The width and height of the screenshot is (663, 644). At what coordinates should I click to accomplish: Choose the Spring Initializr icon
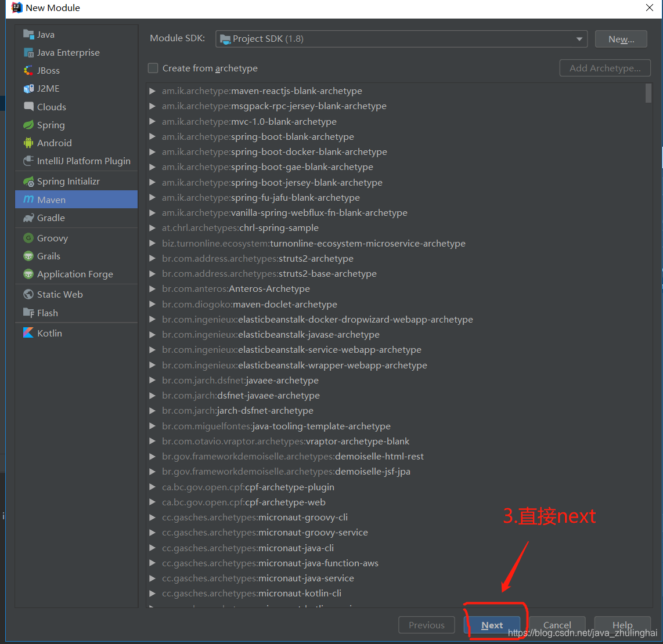[x=28, y=181]
